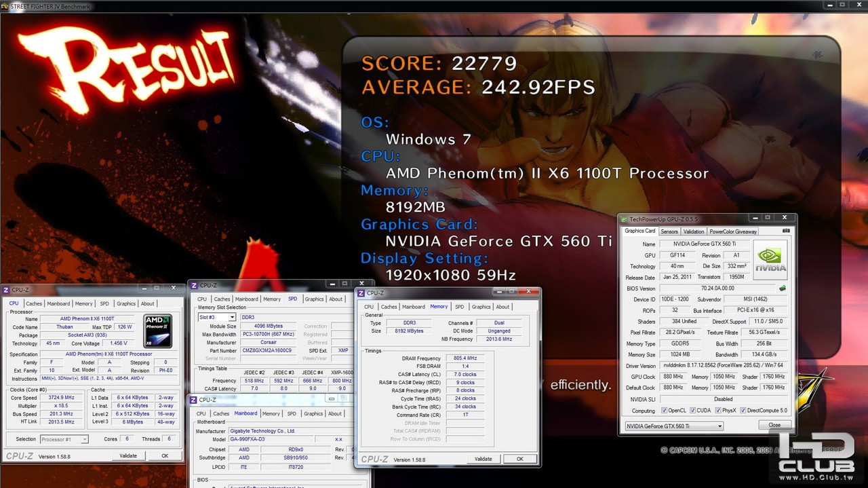Image resolution: width=868 pixels, height=488 pixels.
Task: Open the Mainboard tab in the CPU-Z window showing the CPU tab
Action: tap(59, 304)
